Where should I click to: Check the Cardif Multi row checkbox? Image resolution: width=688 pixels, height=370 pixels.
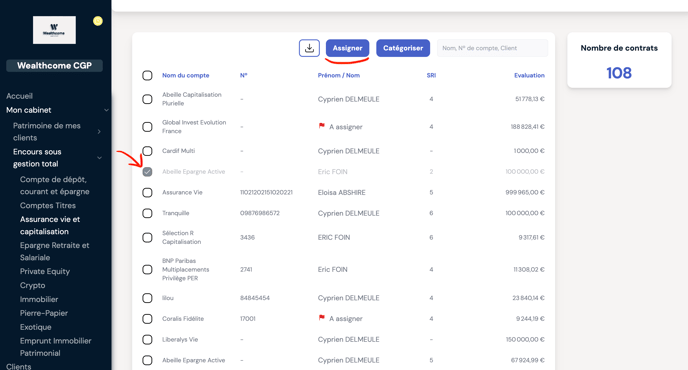147,151
